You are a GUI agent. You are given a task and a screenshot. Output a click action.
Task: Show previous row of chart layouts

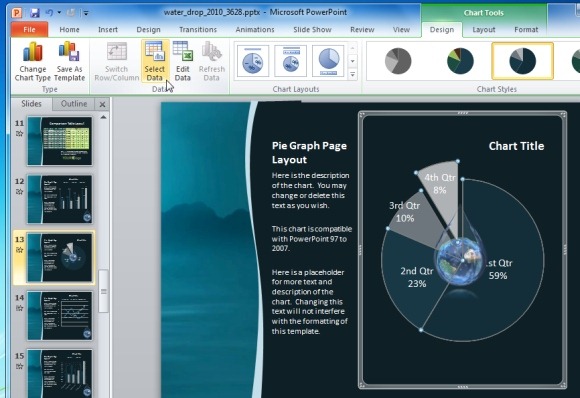[x=353, y=48]
